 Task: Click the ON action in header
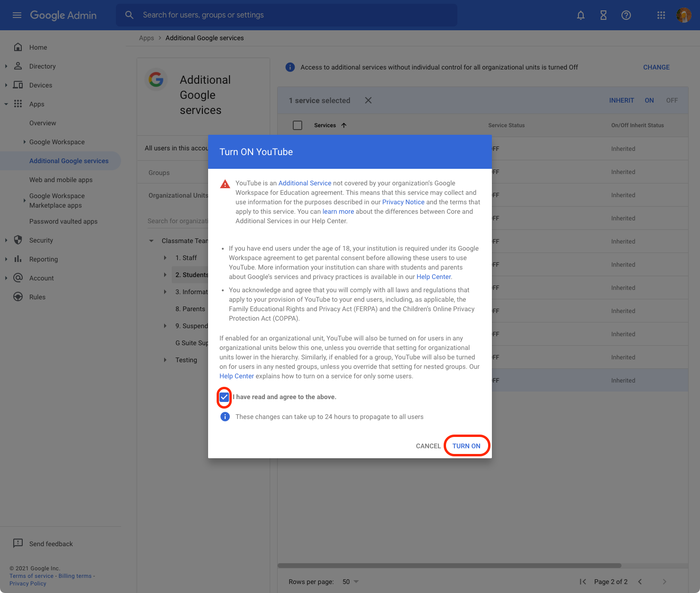(649, 100)
